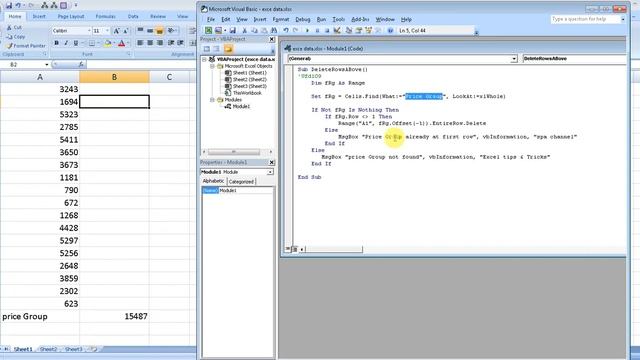Click the Break pause icon in VBA toolbar

coord(317,30)
